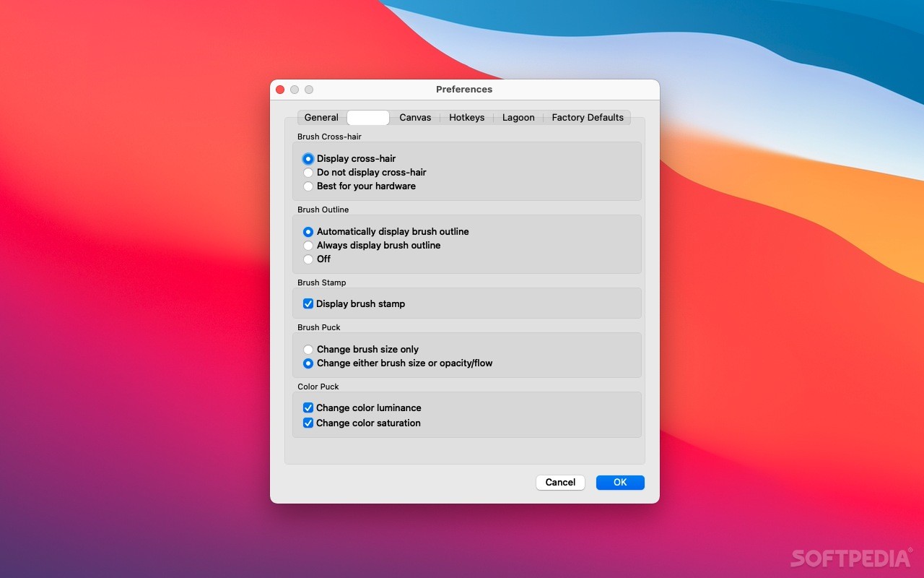The height and width of the screenshot is (578, 924).
Task: Uncheck Change color saturation
Action: point(308,423)
